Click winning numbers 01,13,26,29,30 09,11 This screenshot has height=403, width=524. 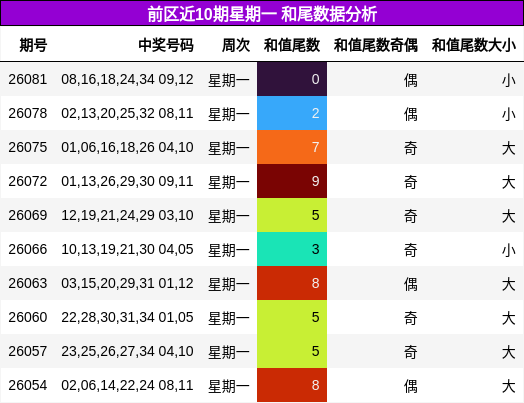(x=127, y=181)
